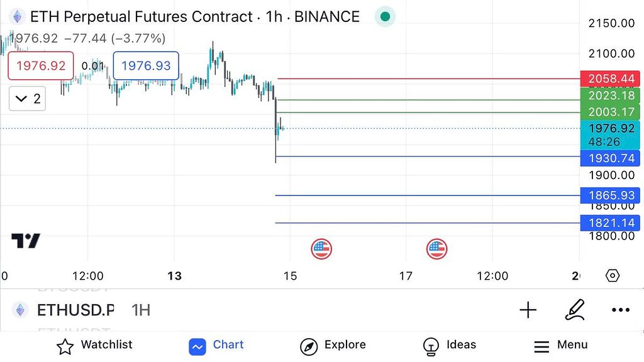Click the TradingView logo on the chart
The width and height of the screenshot is (644, 362).
[x=26, y=240]
